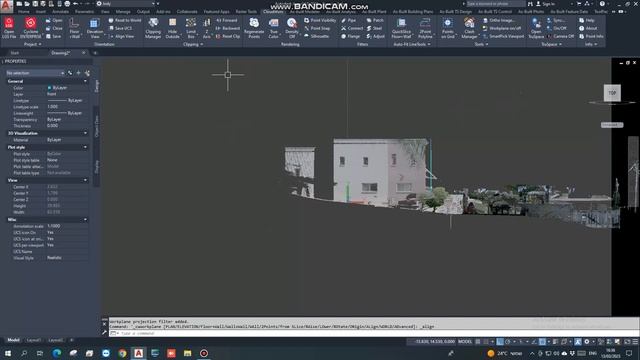This screenshot has width=640, height=360.
Task: Click the Ortho Image button
Action: [x=499, y=20]
